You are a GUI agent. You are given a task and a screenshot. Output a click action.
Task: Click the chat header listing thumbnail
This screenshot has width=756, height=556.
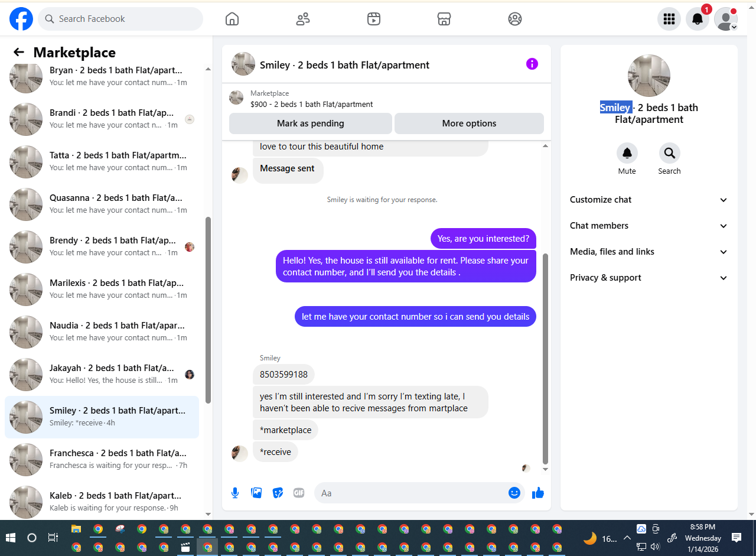[x=243, y=64]
